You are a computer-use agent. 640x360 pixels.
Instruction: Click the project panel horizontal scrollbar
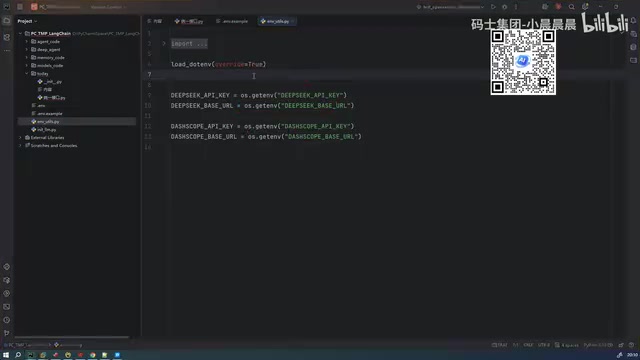pyautogui.click(x=72, y=338)
